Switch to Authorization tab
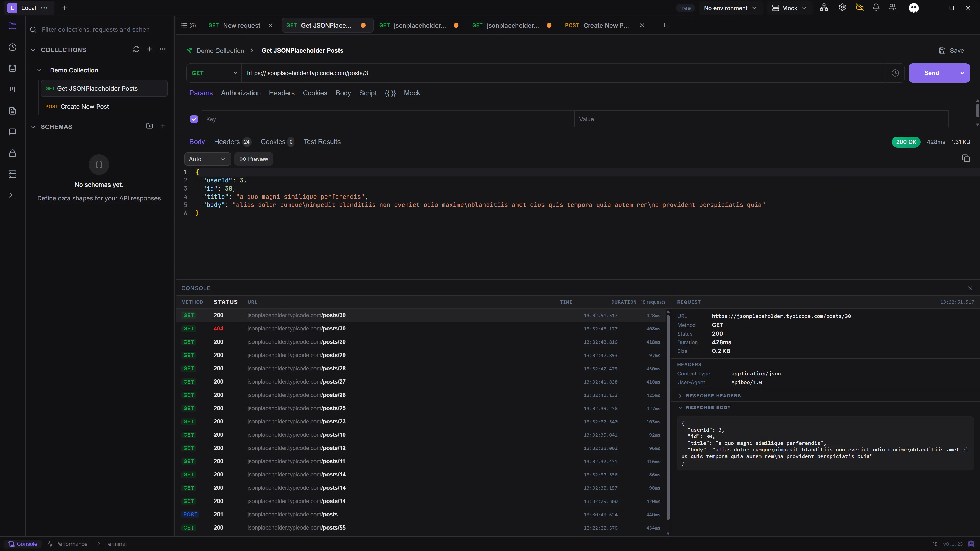Viewport: 980px width, 551px height. [241, 93]
